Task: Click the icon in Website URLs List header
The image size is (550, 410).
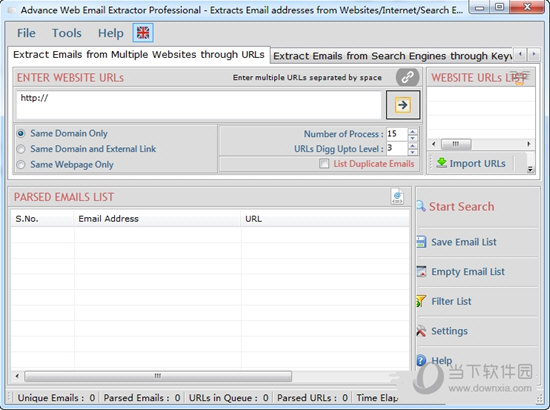Action: [521, 77]
